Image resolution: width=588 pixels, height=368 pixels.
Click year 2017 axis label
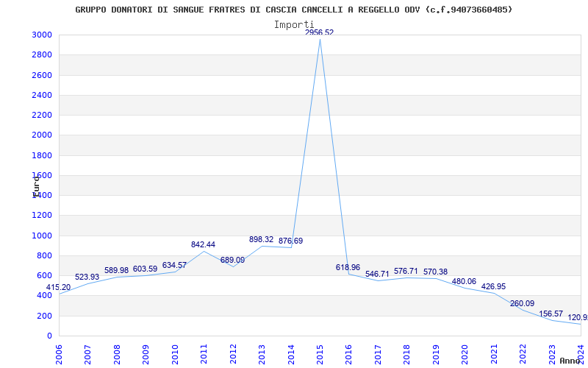(378, 354)
